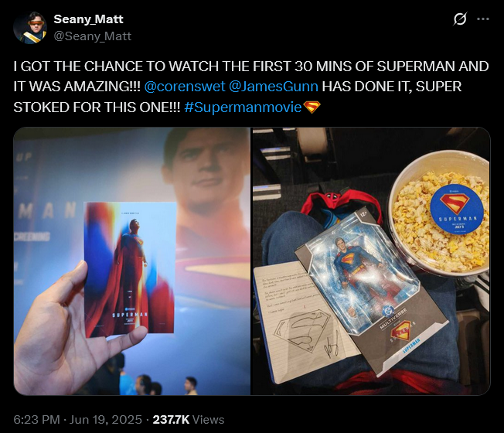The height and width of the screenshot is (433, 504).
Task: Click the Superman logo sticker on the popcorn
Action: 456,210
